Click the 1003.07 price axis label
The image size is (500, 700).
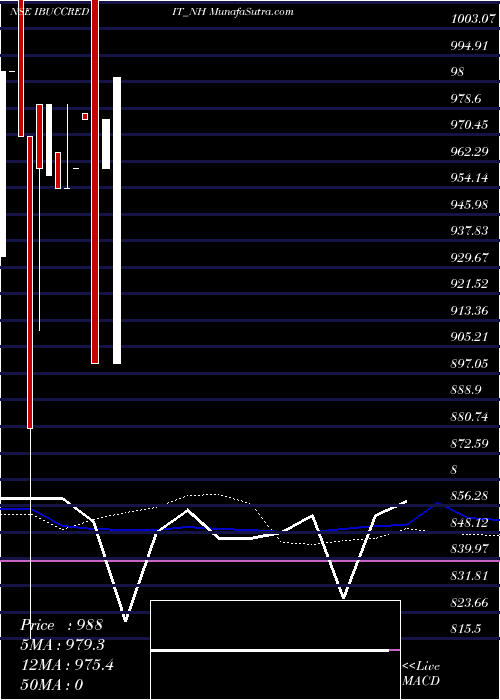click(x=473, y=19)
